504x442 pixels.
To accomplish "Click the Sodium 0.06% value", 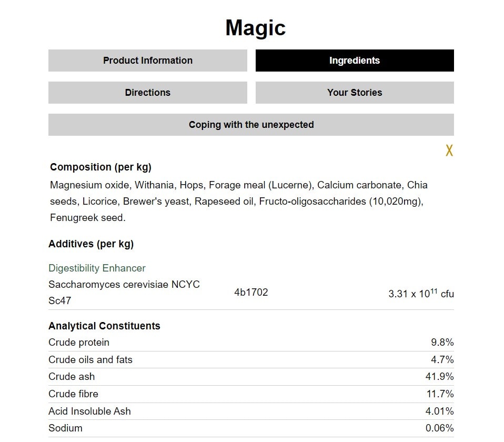I will click(x=439, y=428).
